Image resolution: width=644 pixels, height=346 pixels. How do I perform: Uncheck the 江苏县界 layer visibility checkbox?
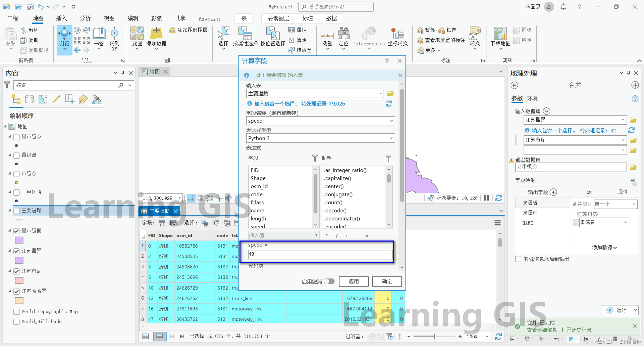pos(17,251)
